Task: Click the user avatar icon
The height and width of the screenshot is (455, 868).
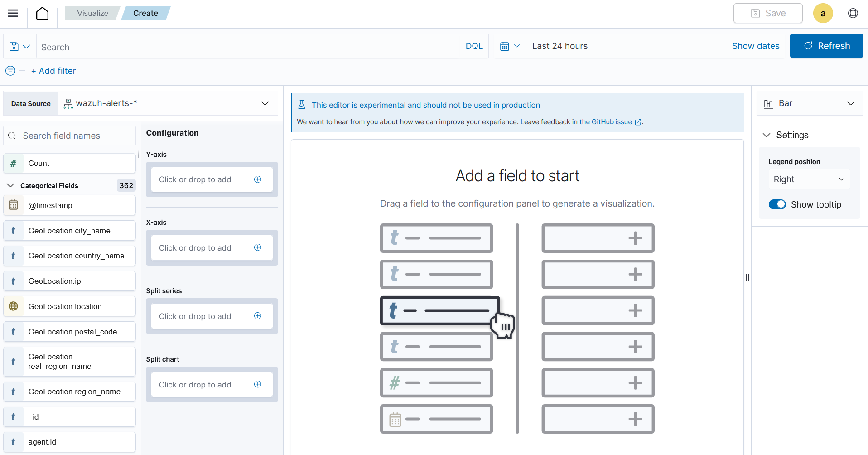Action: click(823, 13)
